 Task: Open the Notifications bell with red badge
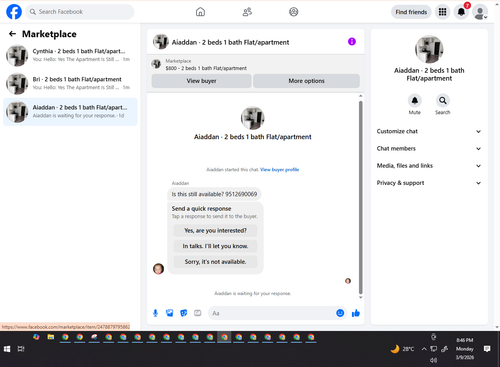tap(461, 12)
